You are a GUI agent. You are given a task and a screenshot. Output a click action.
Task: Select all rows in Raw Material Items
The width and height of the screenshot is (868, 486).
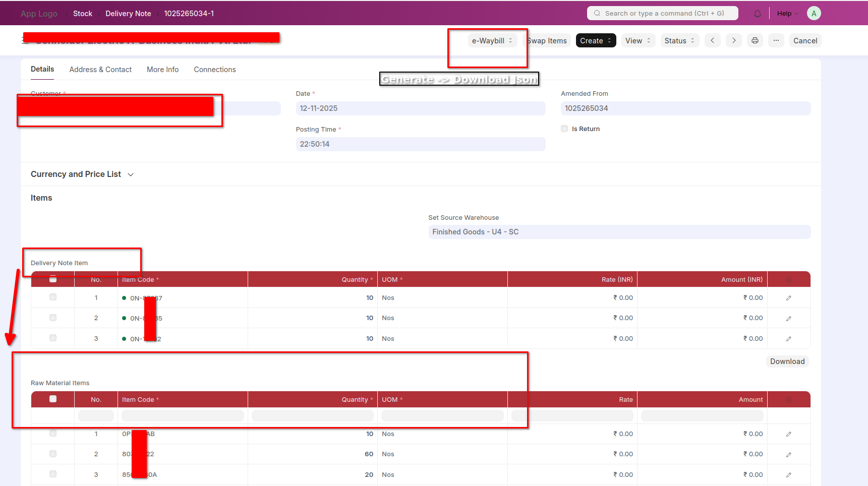53,399
